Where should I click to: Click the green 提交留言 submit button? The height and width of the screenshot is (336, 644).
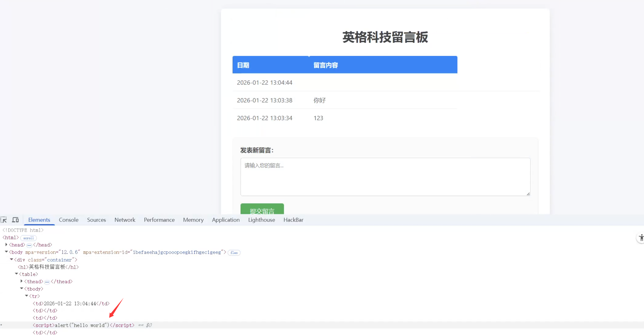point(262,209)
